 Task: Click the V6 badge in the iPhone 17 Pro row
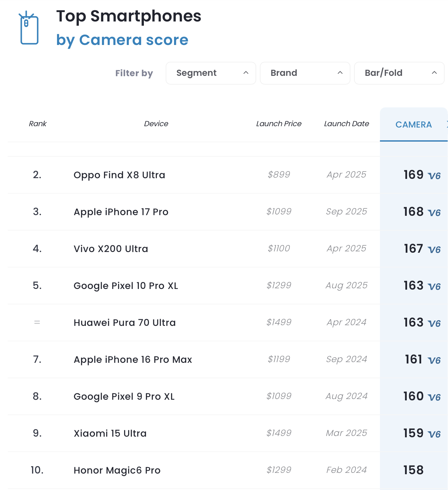[x=434, y=213]
